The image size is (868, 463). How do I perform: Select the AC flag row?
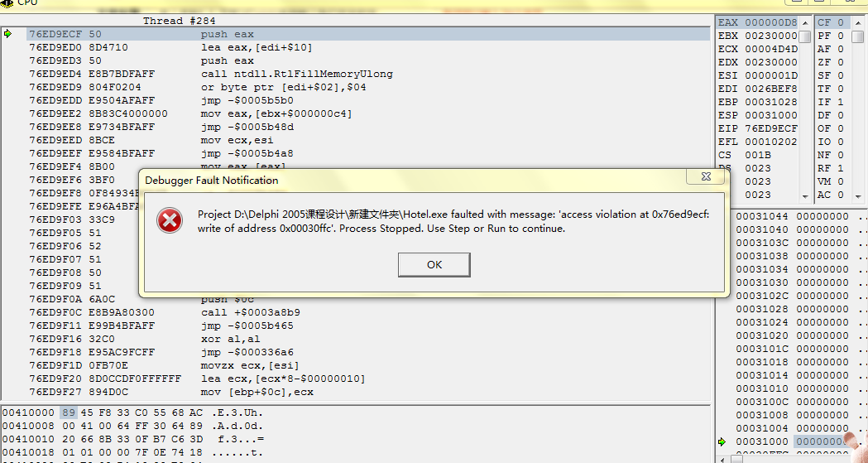click(x=832, y=195)
